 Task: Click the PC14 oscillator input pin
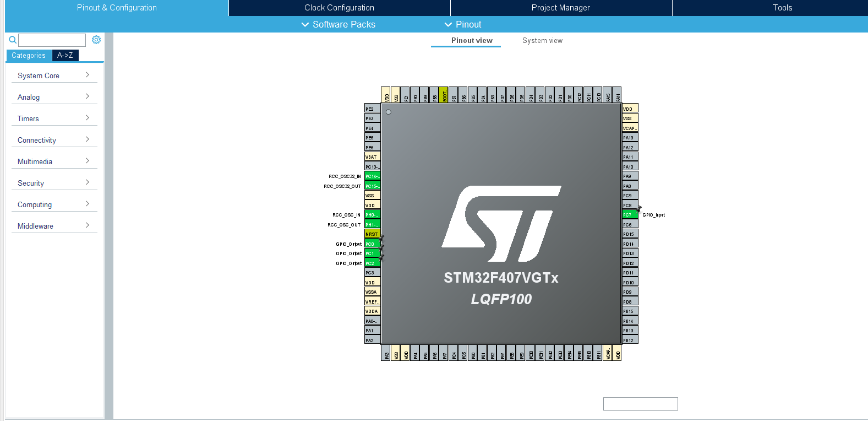[x=373, y=176]
